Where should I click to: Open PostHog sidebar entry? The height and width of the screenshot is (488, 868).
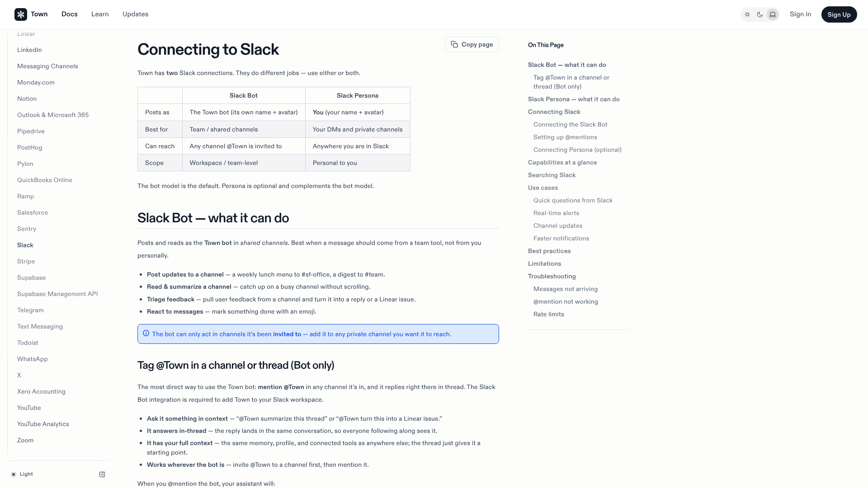point(30,148)
